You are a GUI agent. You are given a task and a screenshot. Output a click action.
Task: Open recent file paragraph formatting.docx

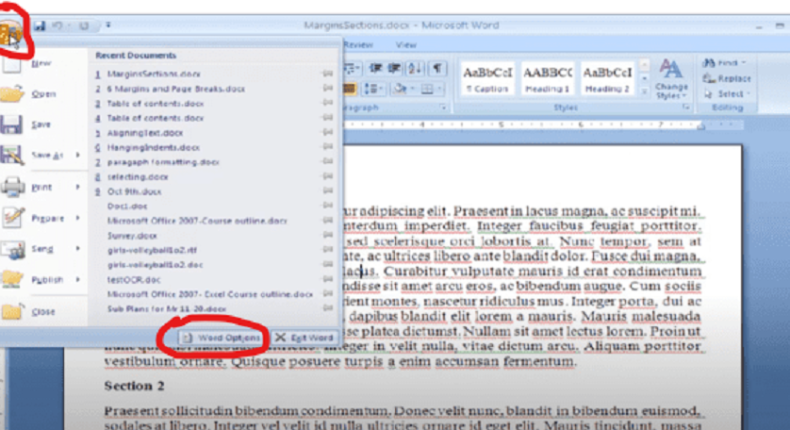163,162
